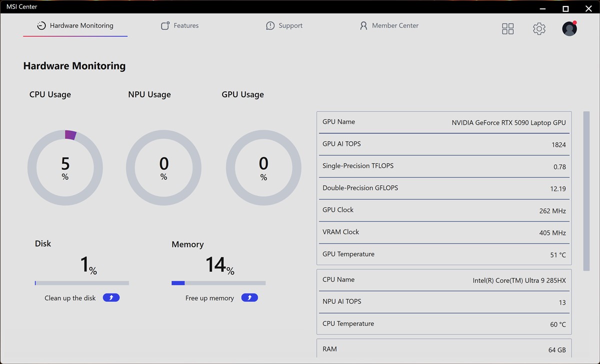Open the Support tab
This screenshot has height=364, width=600.
pos(290,25)
